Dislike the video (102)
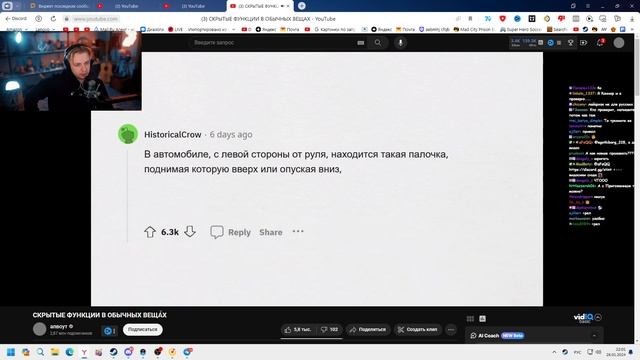The image size is (640, 360). pyautogui.click(x=329, y=329)
